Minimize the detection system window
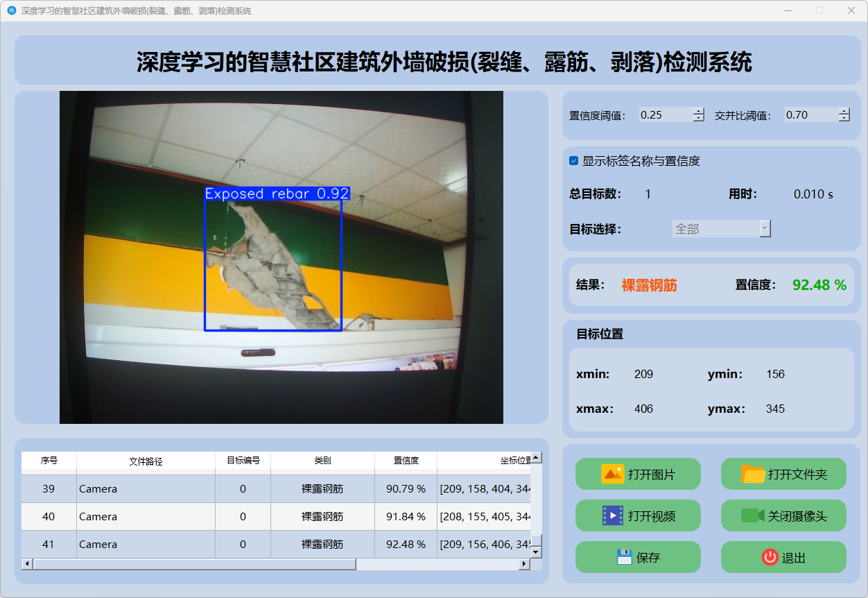The image size is (868, 598). click(x=789, y=10)
